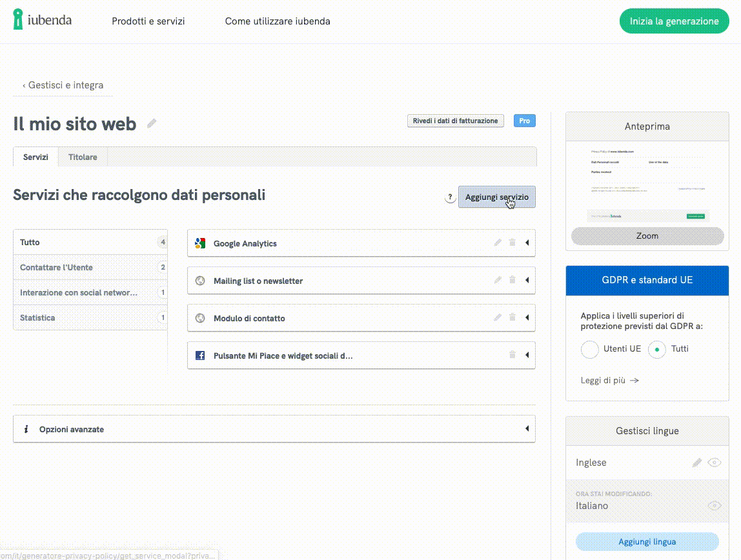This screenshot has width=741, height=560.
Task: Select the Utenti UE radio option
Action: click(590, 350)
